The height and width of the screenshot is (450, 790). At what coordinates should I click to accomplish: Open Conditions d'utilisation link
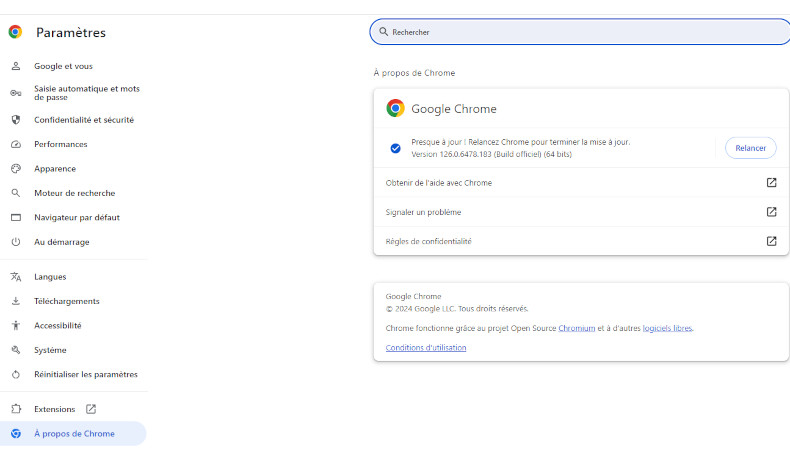click(426, 348)
